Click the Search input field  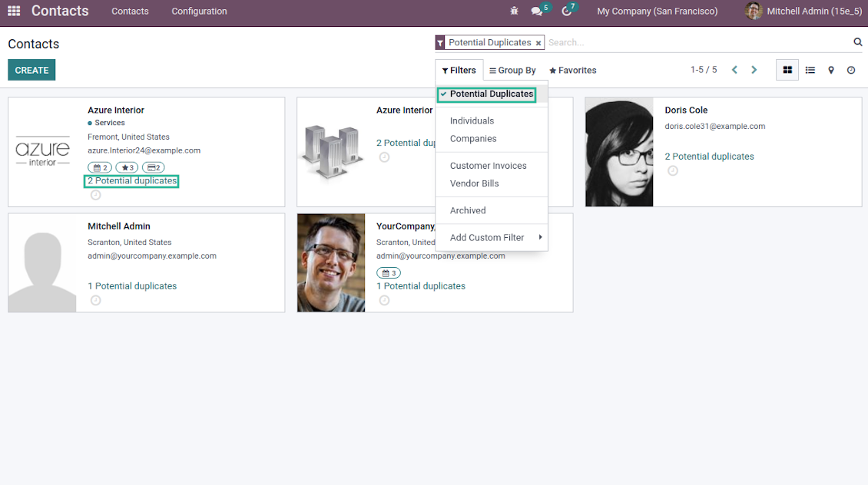[x=697, y=42]
